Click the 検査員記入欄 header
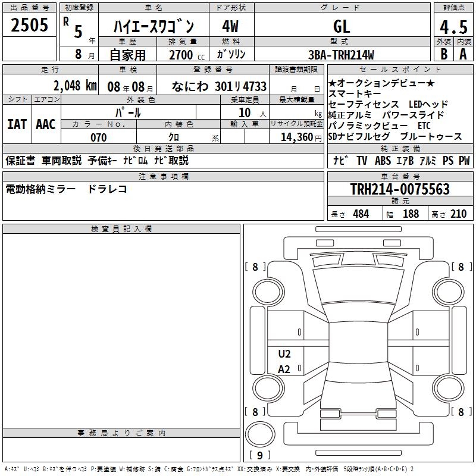This screenshot has width=476, height=476. pos(121,229)
